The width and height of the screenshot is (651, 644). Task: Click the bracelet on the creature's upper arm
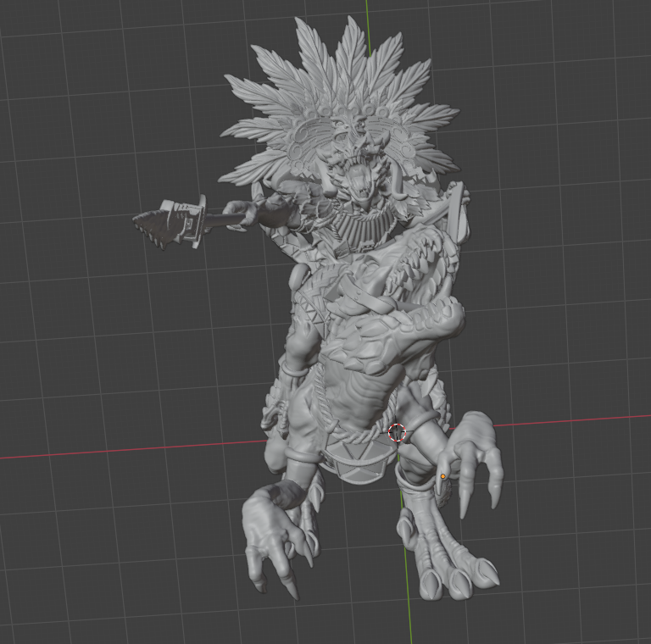(x=294, y=369)
